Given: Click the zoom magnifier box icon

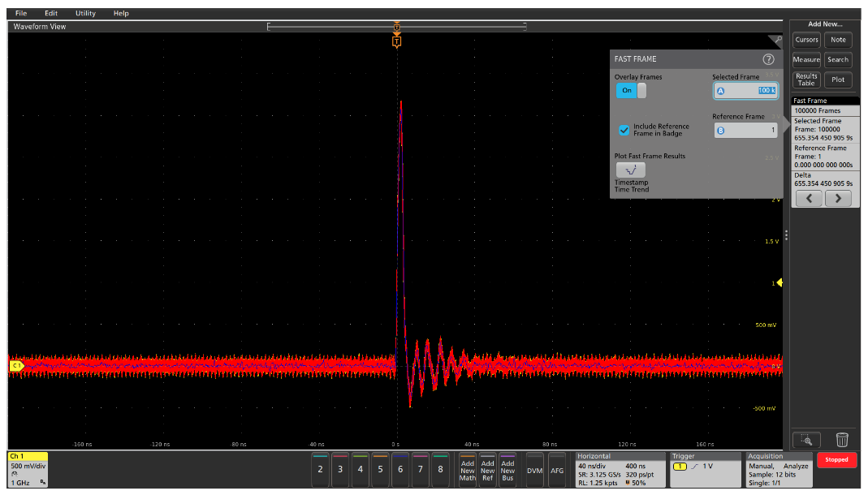Looking at the screenshot, I should [806, 440].
